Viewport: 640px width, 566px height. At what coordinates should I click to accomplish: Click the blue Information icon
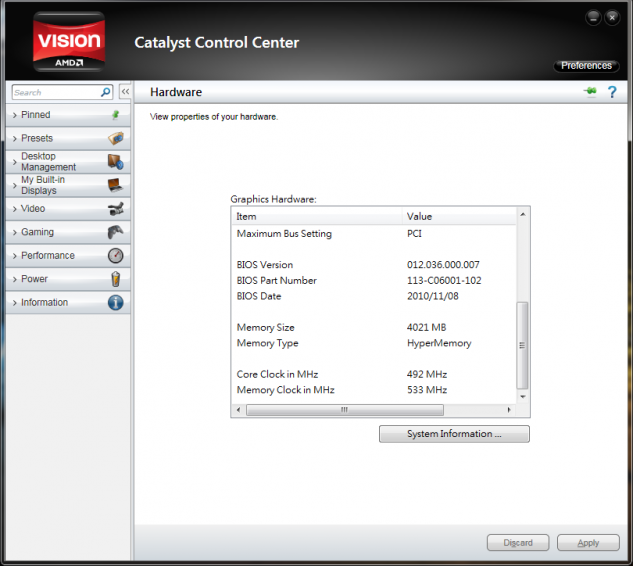pyautogui.click(x=116, y=303)
